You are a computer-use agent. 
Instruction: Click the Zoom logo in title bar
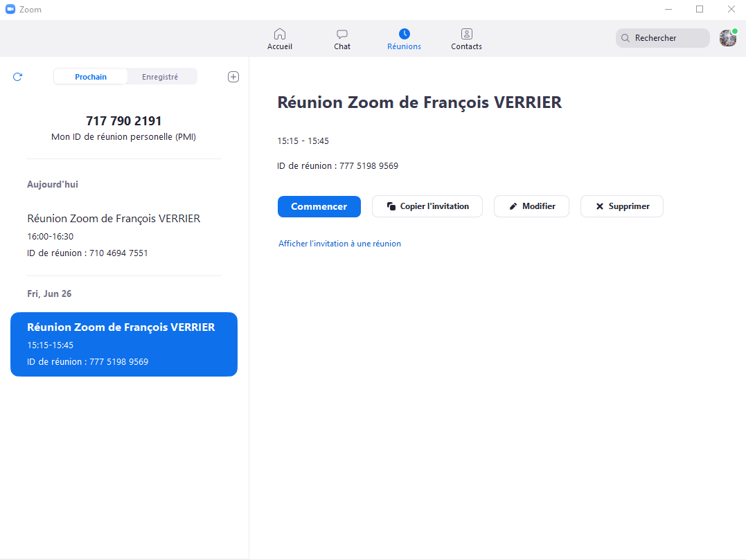tap(10, 10)
